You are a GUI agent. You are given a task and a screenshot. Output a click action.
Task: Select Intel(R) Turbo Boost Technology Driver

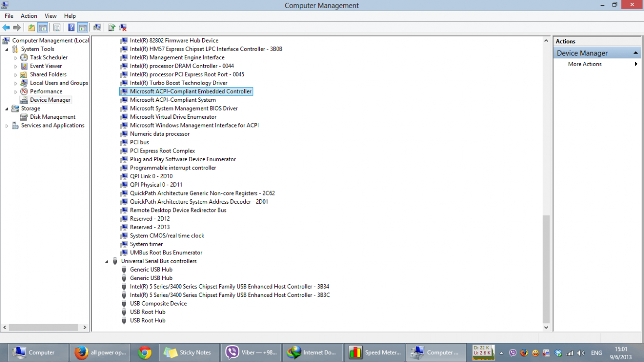tap(179, 83)
